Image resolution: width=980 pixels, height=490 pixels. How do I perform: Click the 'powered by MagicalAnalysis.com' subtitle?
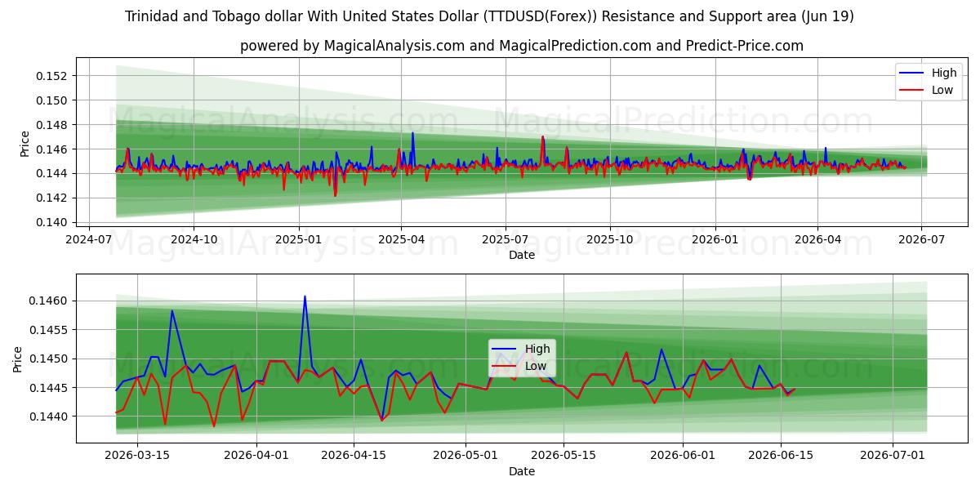pos(522,46)
